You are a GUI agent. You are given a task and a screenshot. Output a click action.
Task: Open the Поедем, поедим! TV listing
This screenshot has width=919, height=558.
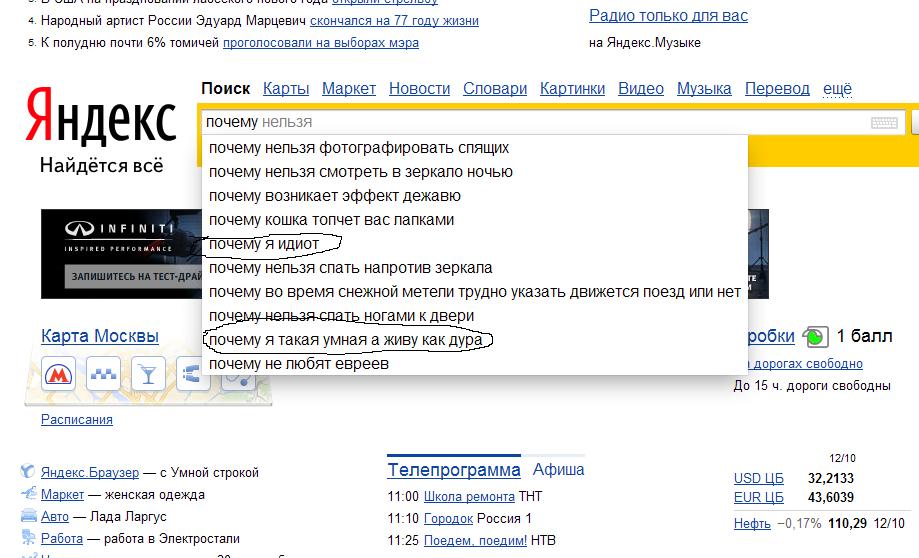(475, 540)
